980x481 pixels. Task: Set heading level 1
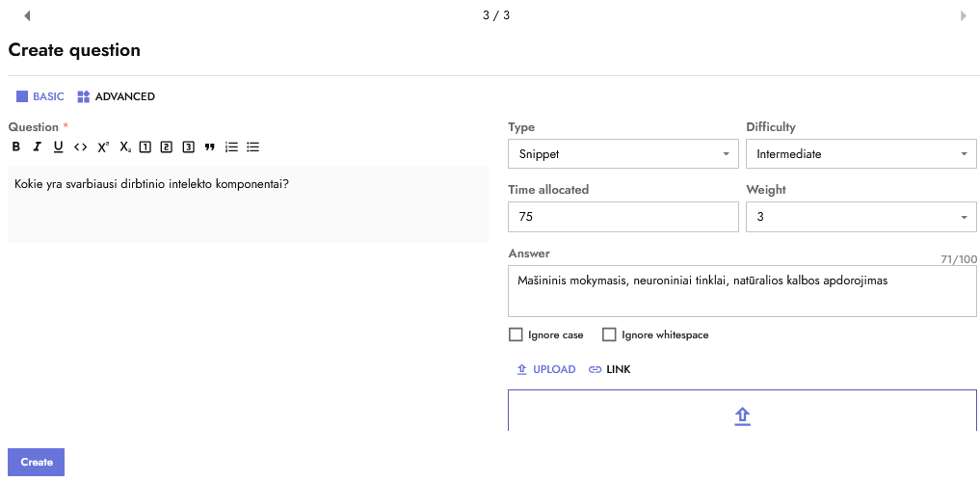(146, 147)
